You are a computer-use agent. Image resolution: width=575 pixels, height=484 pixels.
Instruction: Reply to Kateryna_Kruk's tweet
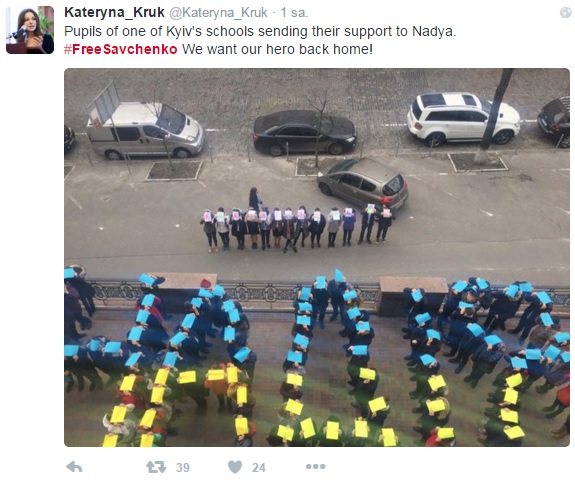coord(74,467)
